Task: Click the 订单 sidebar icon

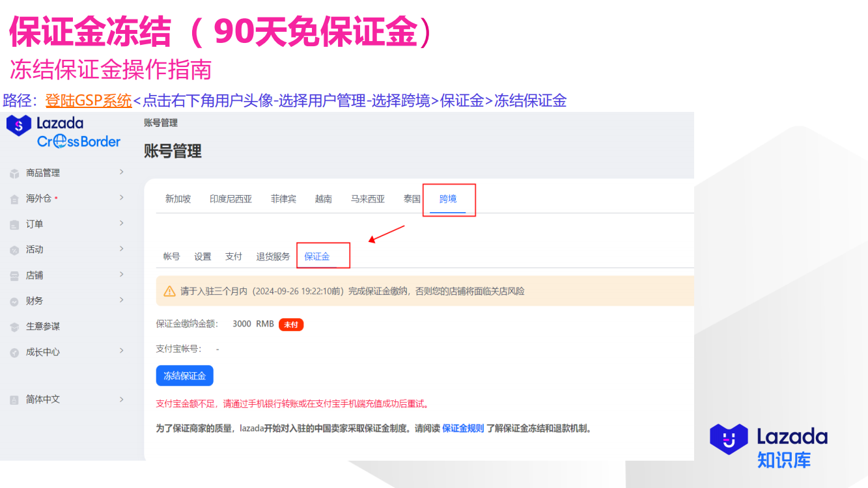Action: (x=14, y=224)
